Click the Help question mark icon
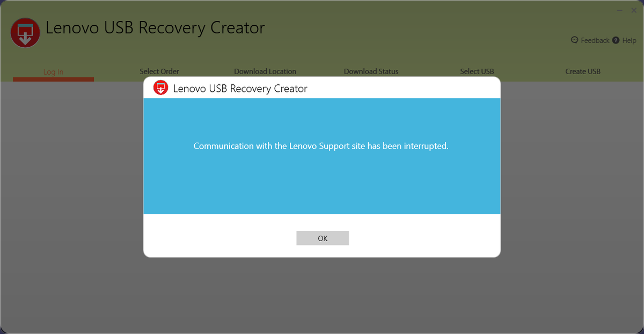 [616, 40]
